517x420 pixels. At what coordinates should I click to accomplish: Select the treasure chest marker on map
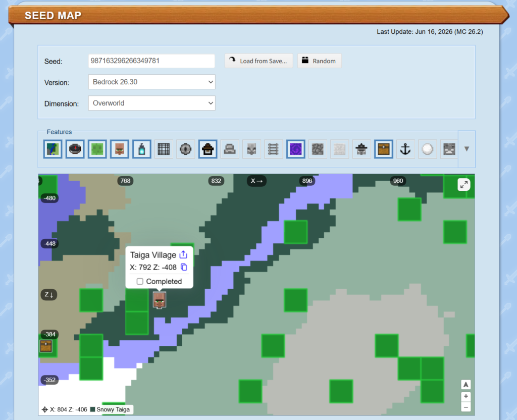coord(46,346)
